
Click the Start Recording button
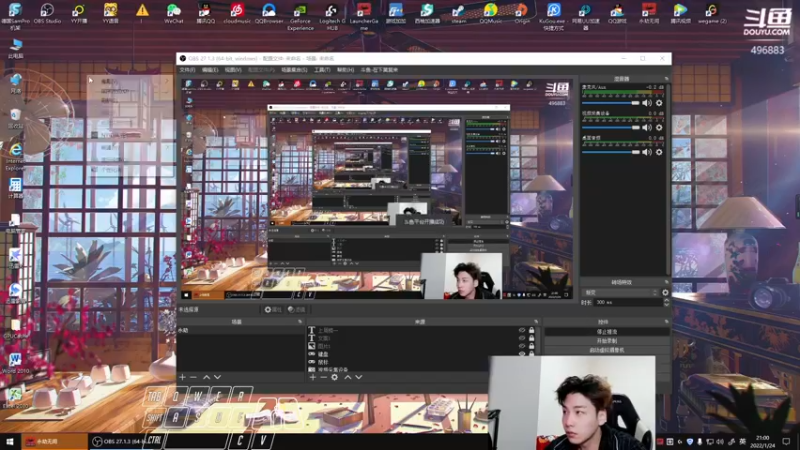pos(607,341)
